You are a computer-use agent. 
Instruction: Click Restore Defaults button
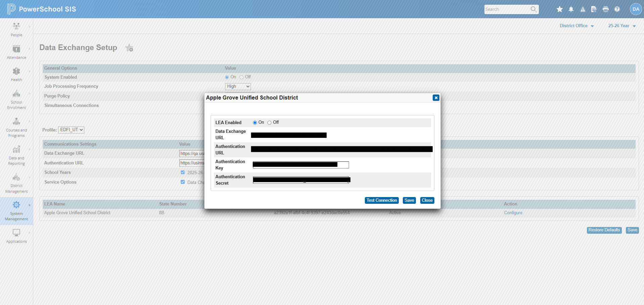coord(604,230)
